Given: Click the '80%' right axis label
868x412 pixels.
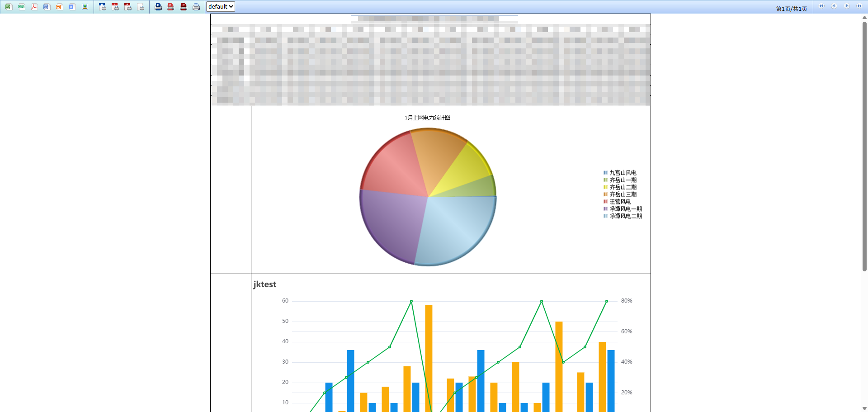Looking at the screenshot, I should 627,301.
